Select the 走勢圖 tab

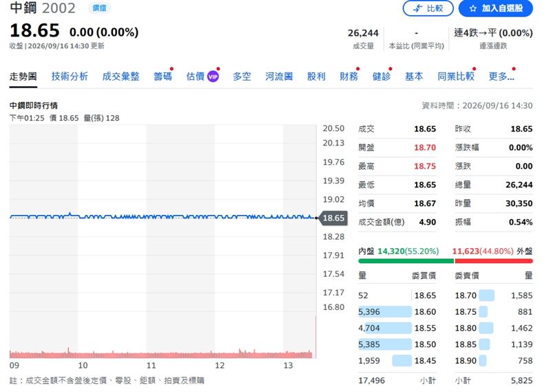coord(23,76)
